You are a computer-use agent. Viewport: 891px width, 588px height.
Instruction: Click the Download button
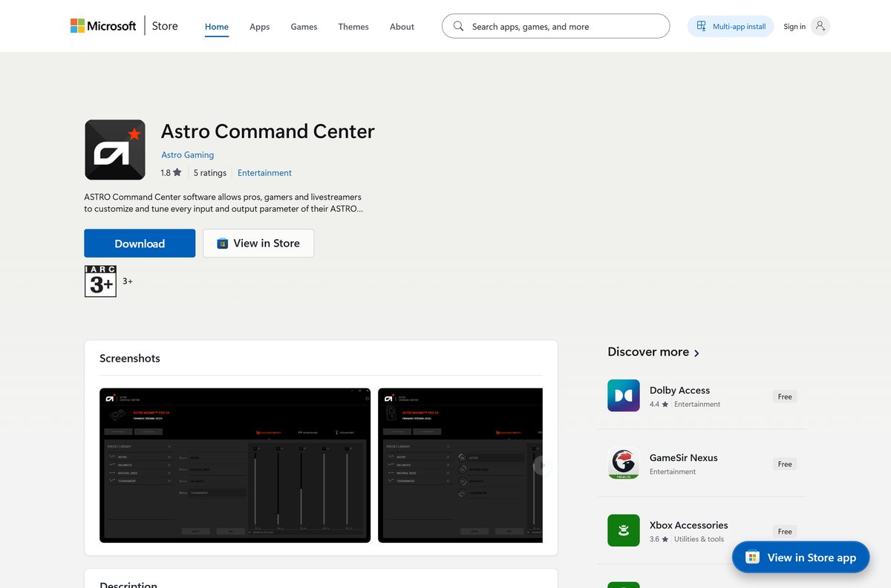[140, 244]
